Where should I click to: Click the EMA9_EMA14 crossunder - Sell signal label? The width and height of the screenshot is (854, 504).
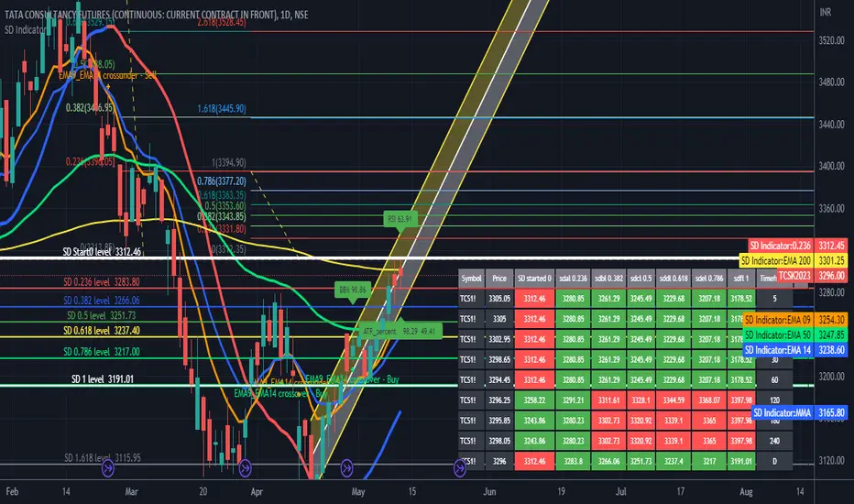[x=107, y=75]
